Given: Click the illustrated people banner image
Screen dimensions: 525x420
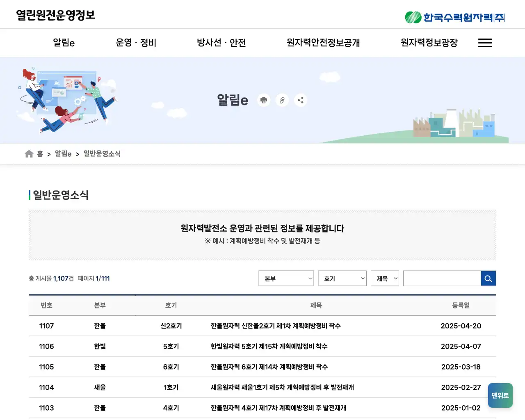Looking at the screenshot, I should tap(68, 100).
